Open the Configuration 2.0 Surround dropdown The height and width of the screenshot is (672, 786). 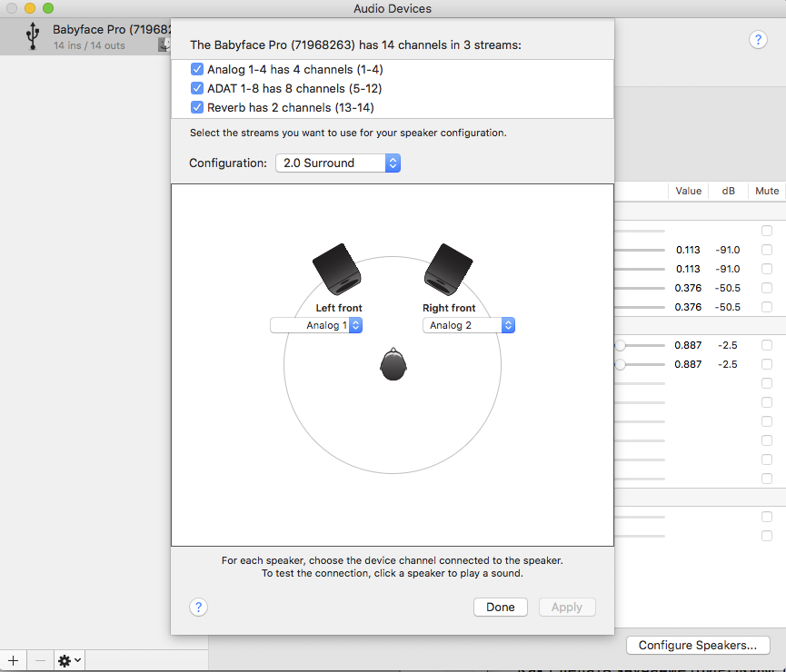pos(338,163)
